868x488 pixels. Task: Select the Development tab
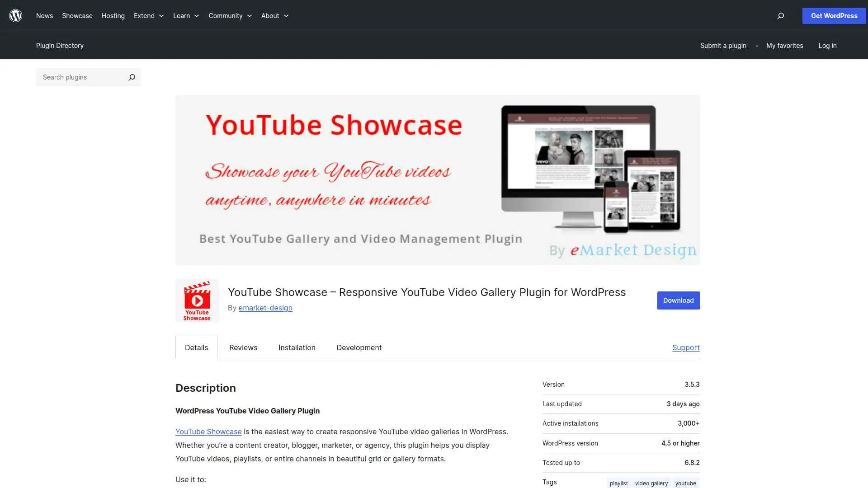pos(359,347)
